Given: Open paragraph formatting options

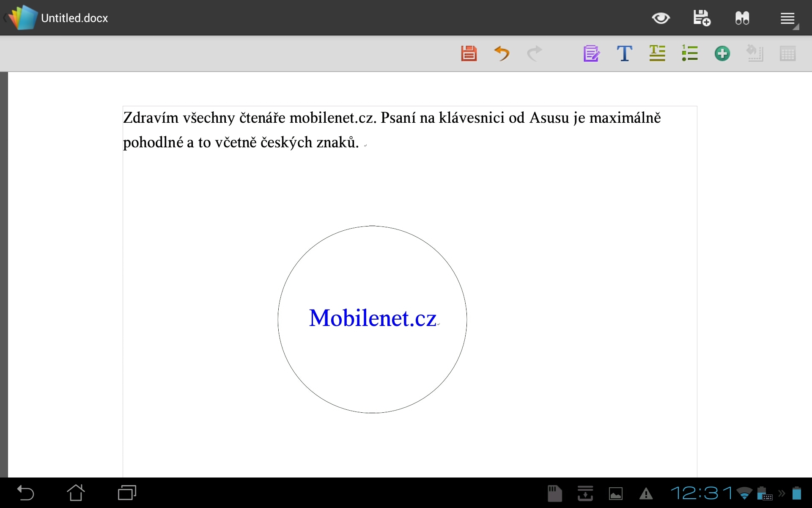Looking at the screenshot, I should (x=657, y=53).
